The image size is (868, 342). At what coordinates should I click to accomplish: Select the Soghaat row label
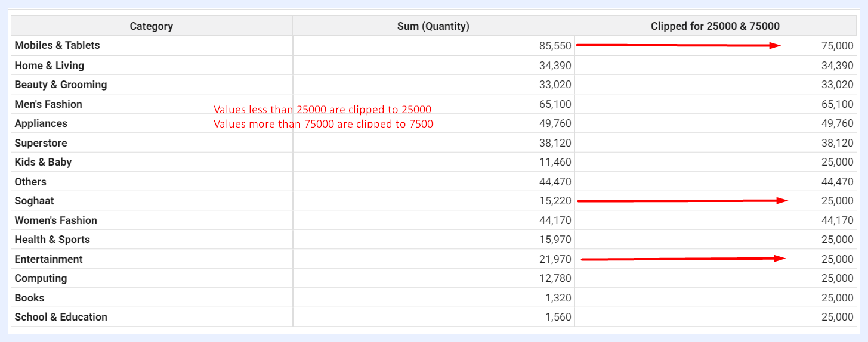[34, 201]
